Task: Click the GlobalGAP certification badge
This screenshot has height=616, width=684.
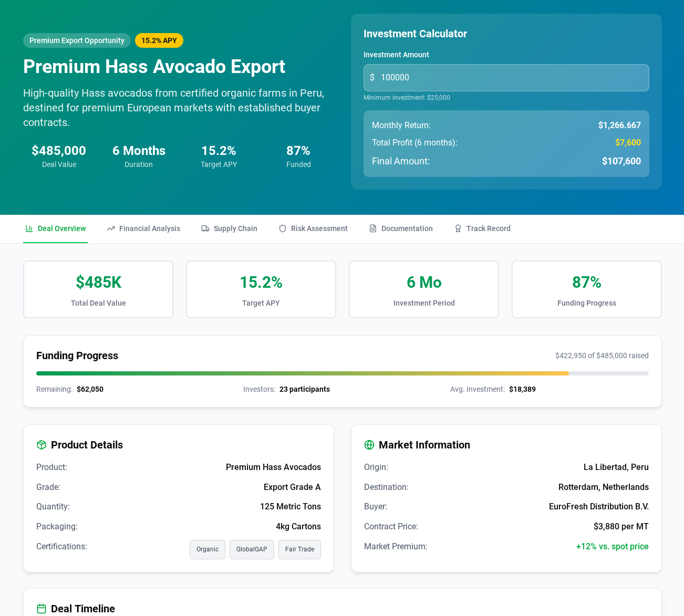Action: pyautogui.click(x=252, y=549)
